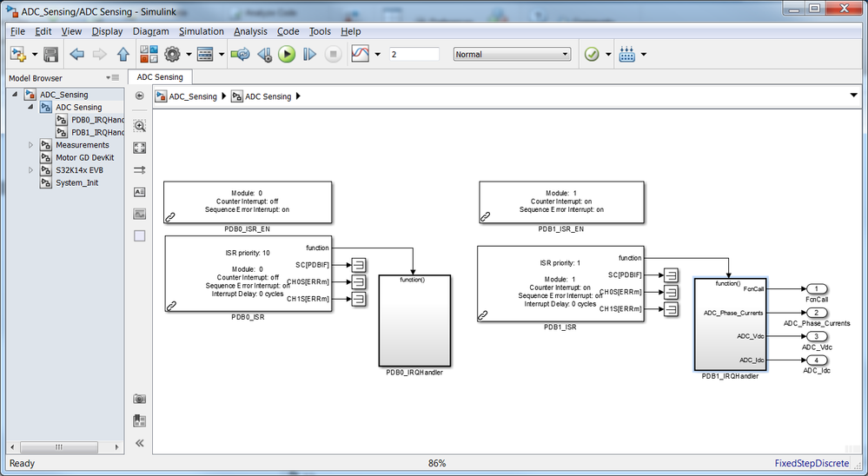
Task: Open the Normal simulation mode dropdown
Action: (x=512, y=54)
